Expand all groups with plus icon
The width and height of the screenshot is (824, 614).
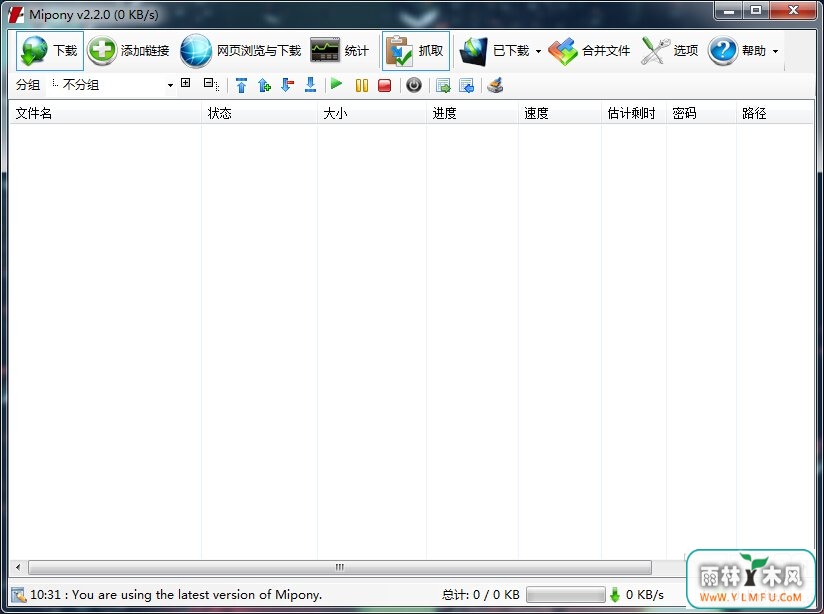(186, 83)
